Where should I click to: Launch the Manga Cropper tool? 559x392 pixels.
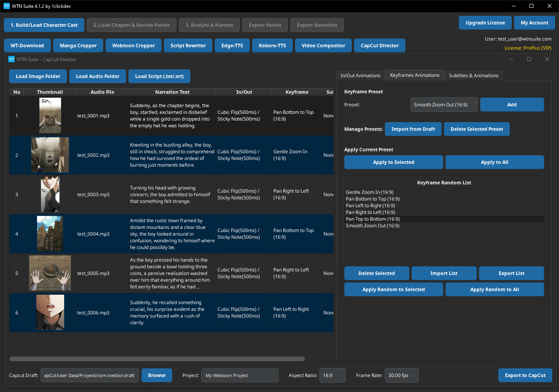coord(78,45)
